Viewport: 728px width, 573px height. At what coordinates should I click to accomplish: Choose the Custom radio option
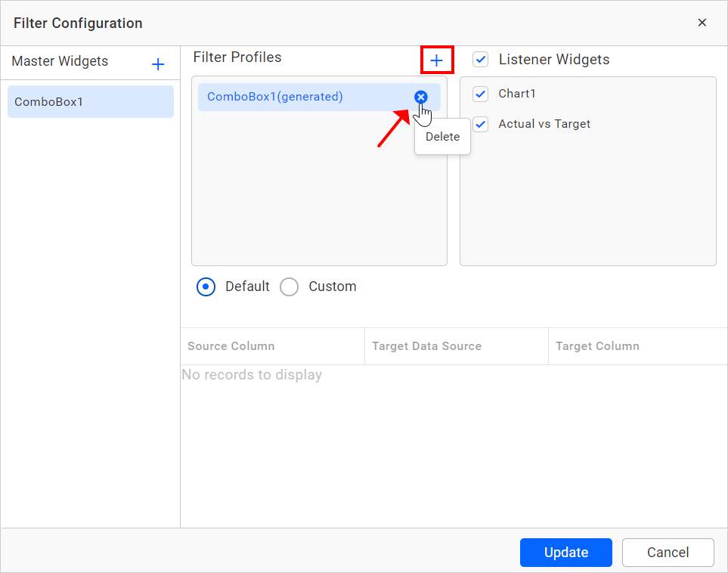[x=290, y=286]
